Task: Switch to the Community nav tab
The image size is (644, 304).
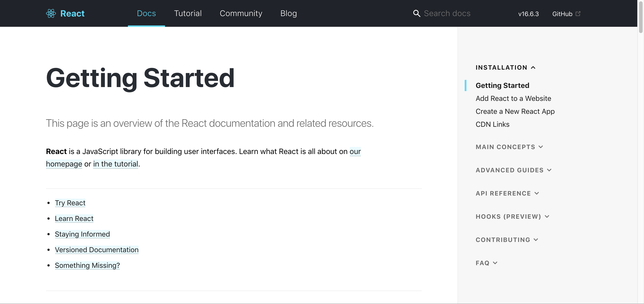Action: tap(241, 13)
